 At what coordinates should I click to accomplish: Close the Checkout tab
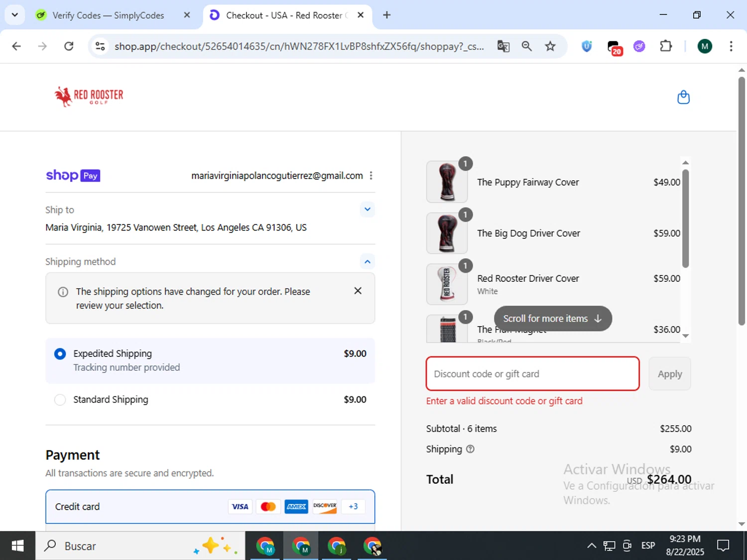pos(361,15)
